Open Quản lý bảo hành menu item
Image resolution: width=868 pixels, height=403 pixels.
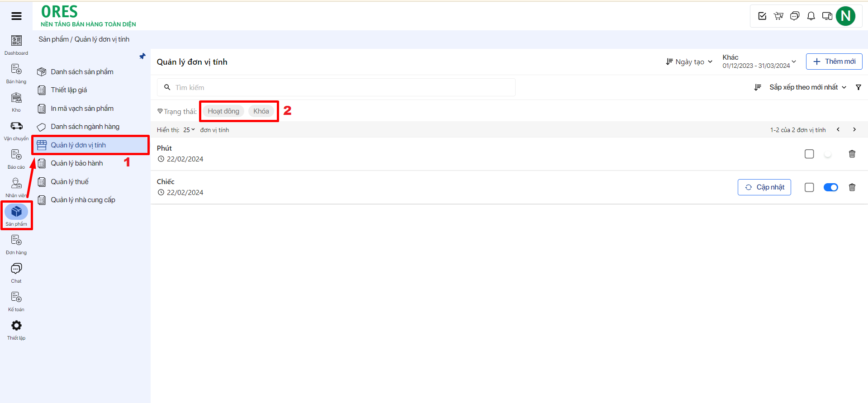tap(77, 163)
